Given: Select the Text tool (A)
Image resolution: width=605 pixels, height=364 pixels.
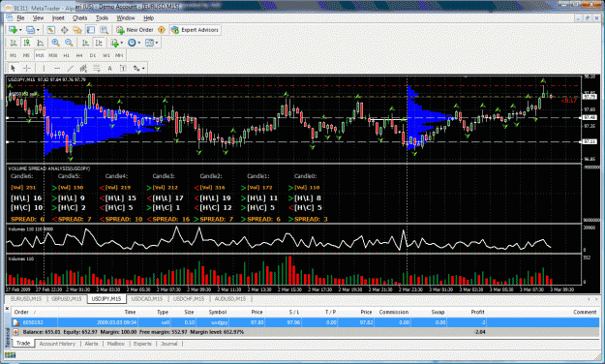Looking at the screenshot, I should point(109,69).
